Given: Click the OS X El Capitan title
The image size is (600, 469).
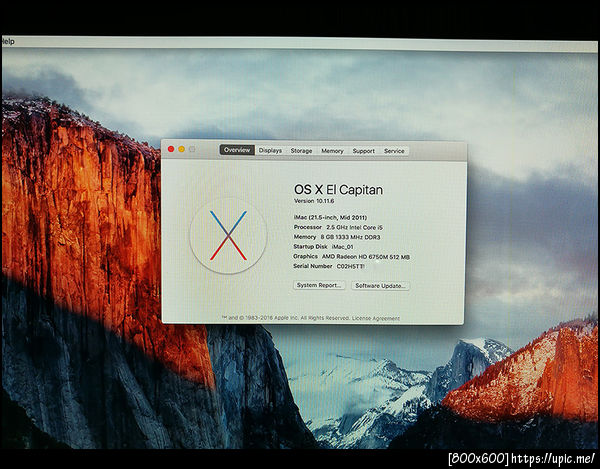Looking at the screenshot, I should pyautogui.click(x=338, y=190).
